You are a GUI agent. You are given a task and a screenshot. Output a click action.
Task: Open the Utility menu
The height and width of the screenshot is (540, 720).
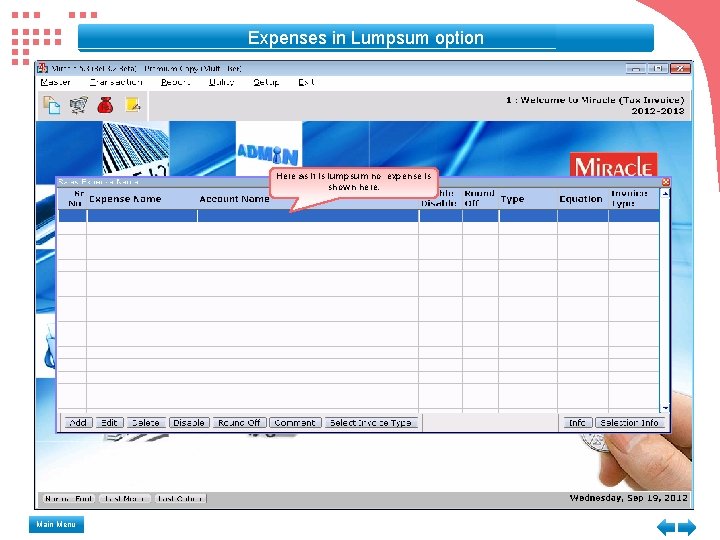tap(221, 82)
